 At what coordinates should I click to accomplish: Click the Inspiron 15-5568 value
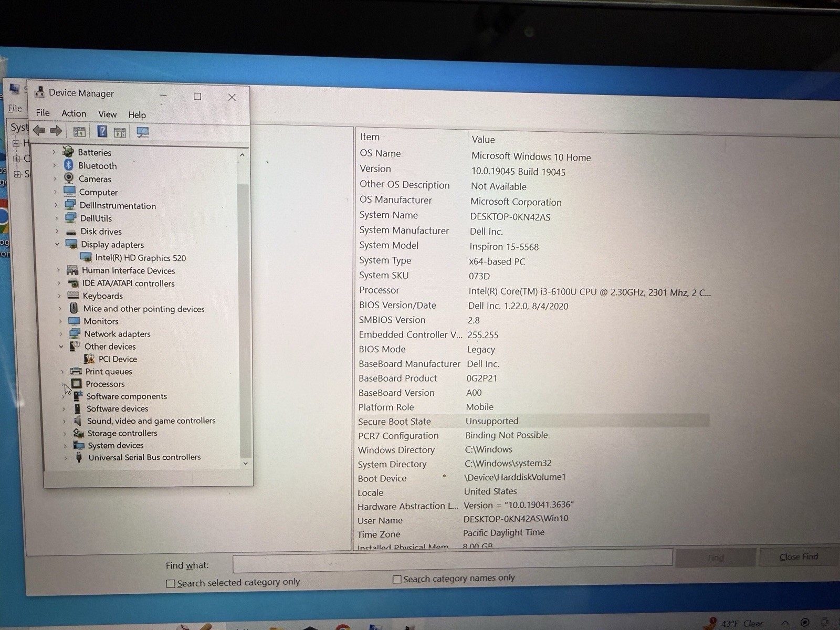click(504, 247)
